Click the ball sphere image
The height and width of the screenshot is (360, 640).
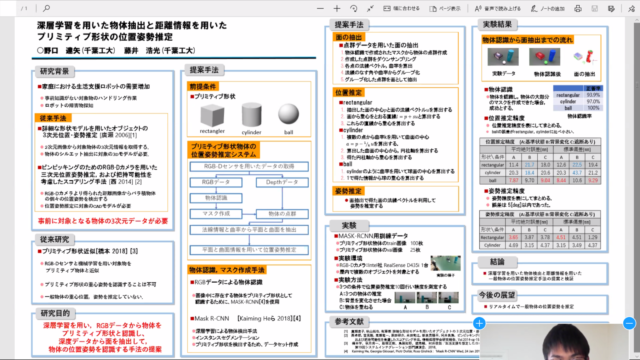pos(289,114)
